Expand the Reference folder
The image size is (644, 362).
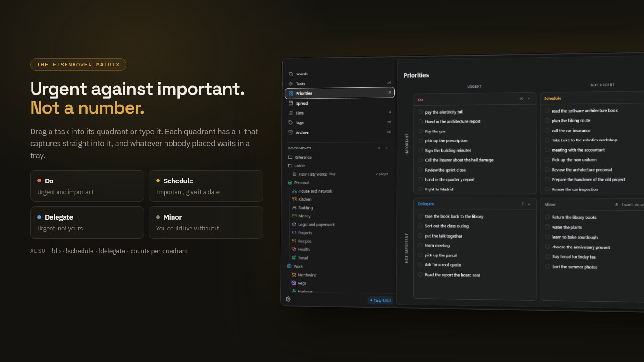click(300, 157)
